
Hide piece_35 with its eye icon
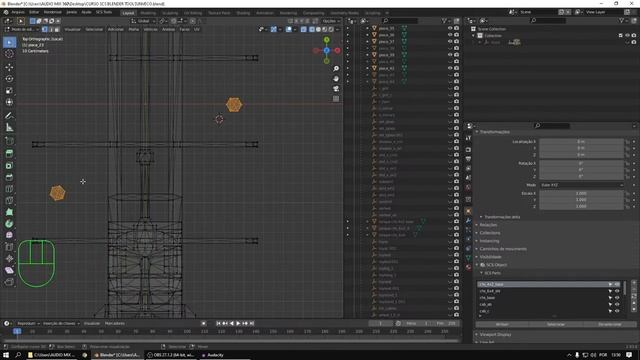[x=450, y=29]
